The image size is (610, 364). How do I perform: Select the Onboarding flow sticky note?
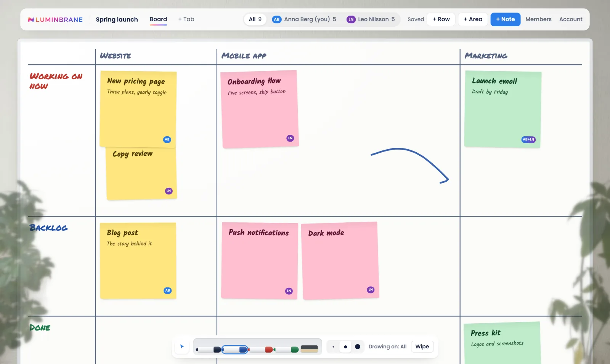pos(260,109)
